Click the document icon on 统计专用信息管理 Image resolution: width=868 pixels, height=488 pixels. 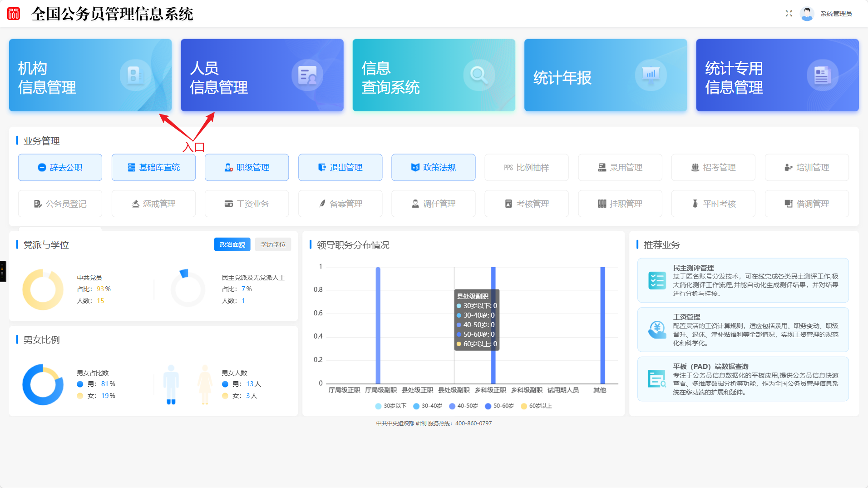pos(822,75)
